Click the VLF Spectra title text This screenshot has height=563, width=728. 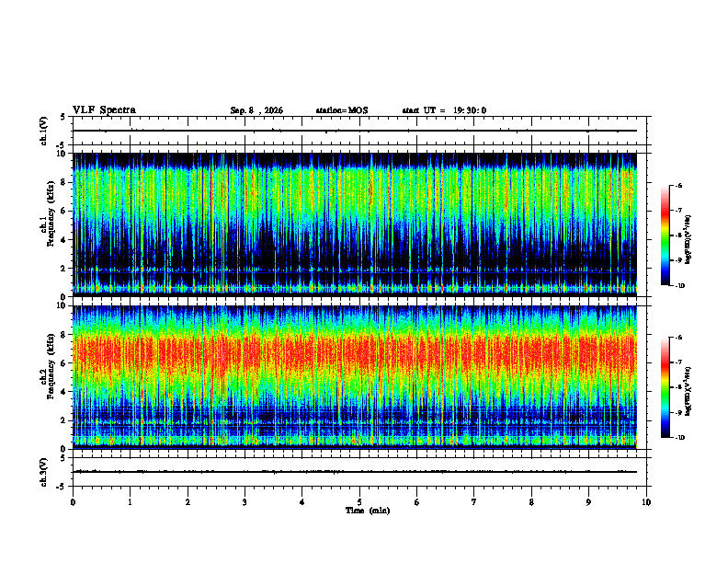pyautogui.click(x=104, y=110)
